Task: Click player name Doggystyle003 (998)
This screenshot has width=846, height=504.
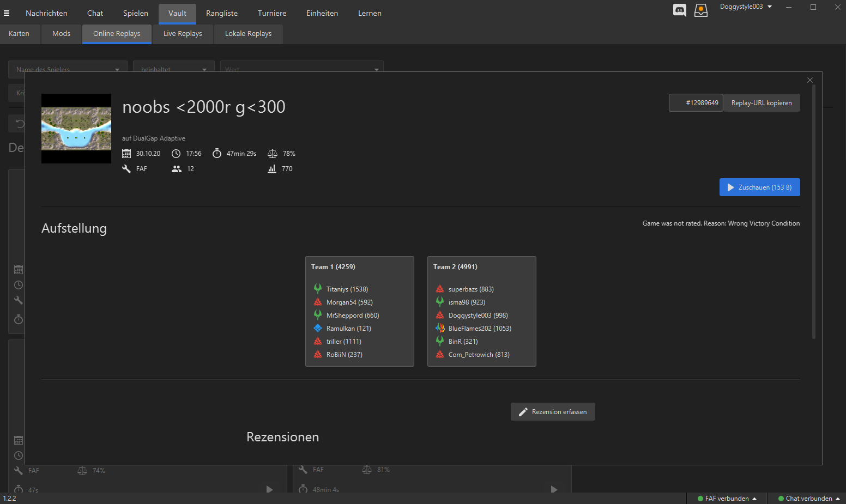Action: pyautogui.click(x=478, y=315)
